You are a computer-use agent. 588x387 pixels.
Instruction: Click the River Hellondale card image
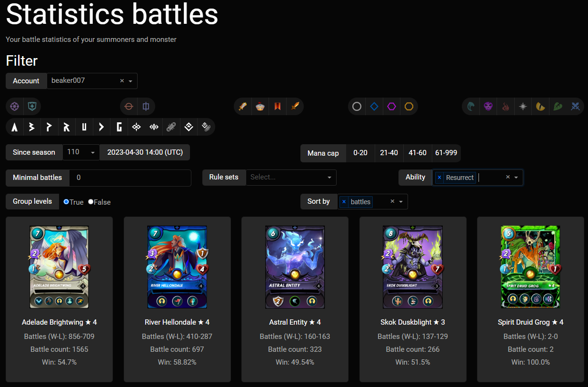click(177, 267)
